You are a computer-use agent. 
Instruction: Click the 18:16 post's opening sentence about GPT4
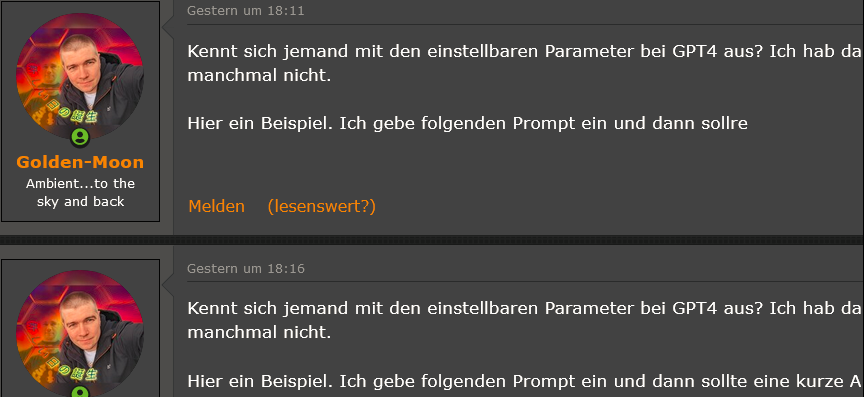525,308
